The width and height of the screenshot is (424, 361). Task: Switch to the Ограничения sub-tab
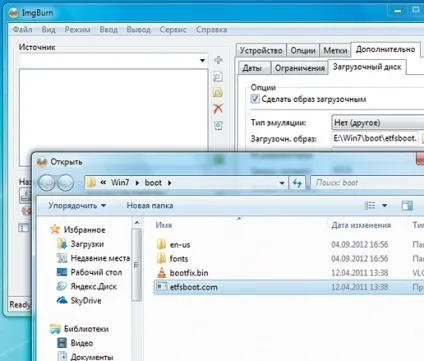(x=299, y=68)
